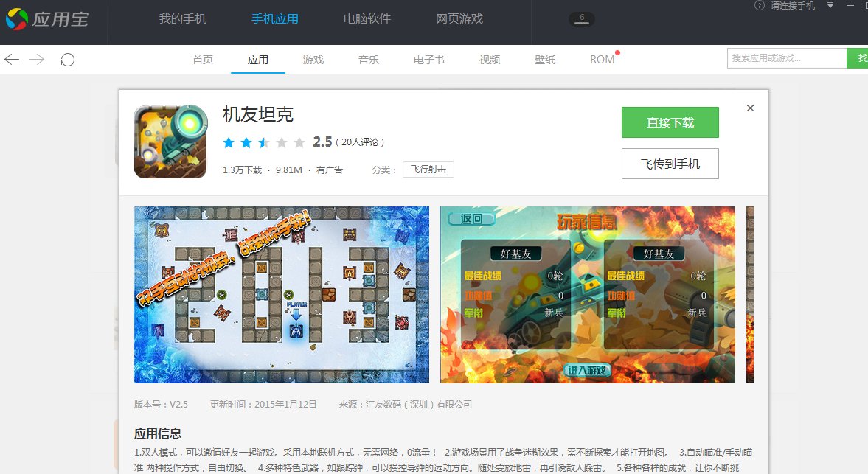The width and height of the screenshot is (868, 474).
Task: Select 电子书 in sub navigation
Action: point(429,60)
